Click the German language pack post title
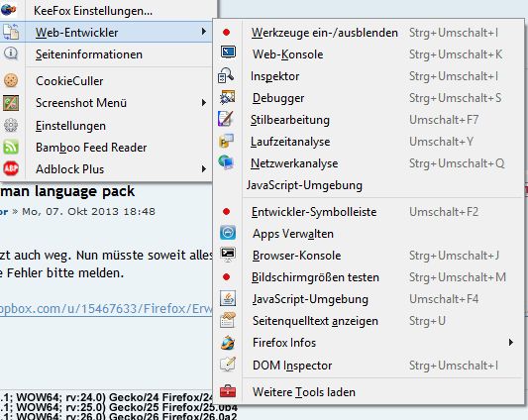 click(x=67, y=191)
